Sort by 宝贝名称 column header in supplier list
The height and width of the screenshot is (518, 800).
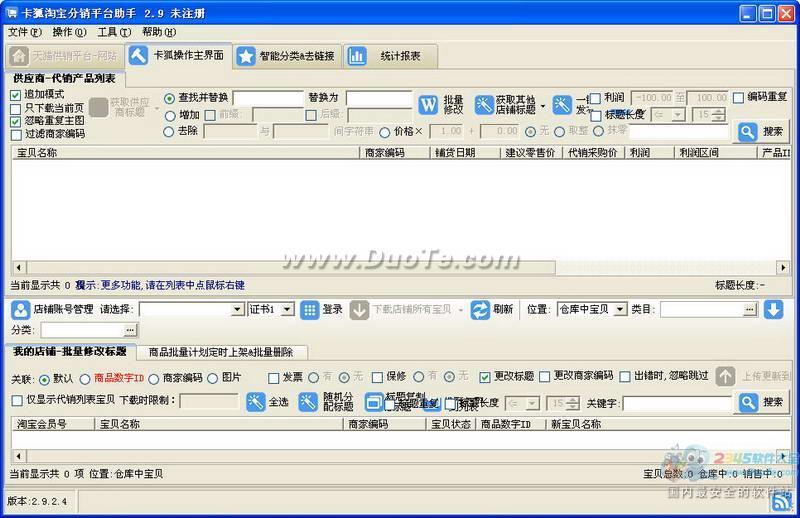click(186, 153)
